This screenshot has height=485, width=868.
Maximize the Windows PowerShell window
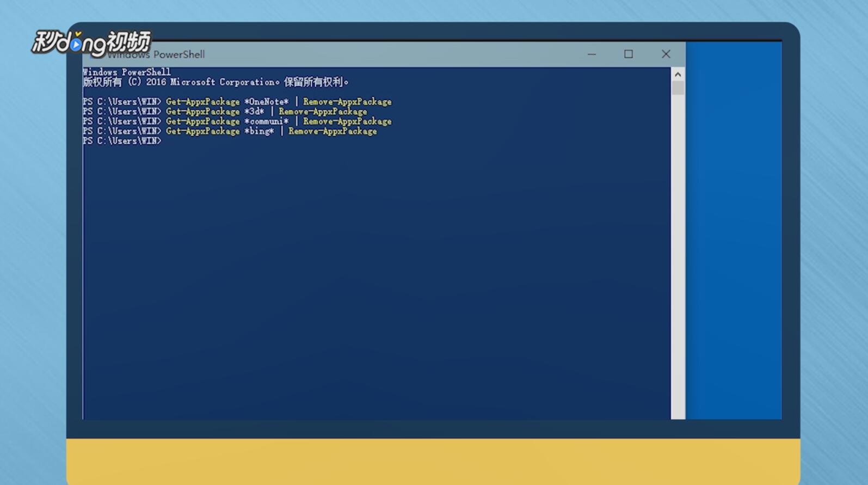click(629, 54)
